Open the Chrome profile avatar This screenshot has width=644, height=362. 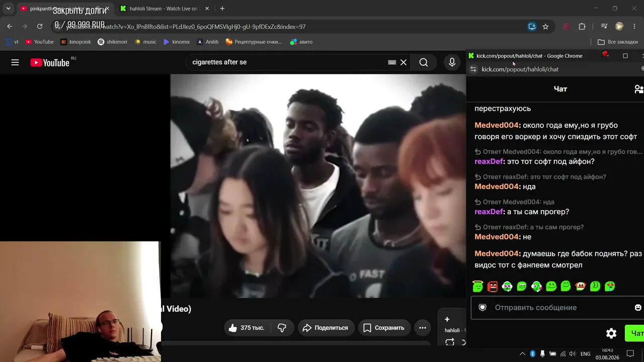pyautogui.click(x=619, y=27)
